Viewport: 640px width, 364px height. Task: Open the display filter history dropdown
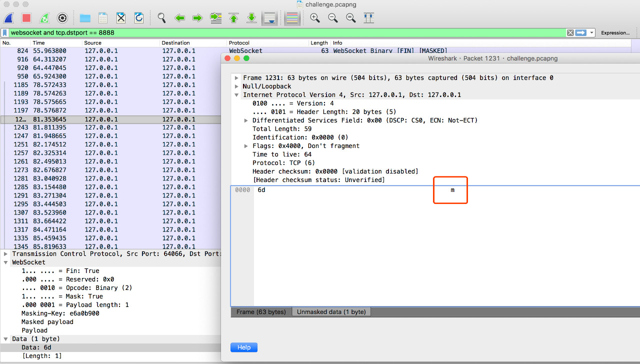point(592,33)
